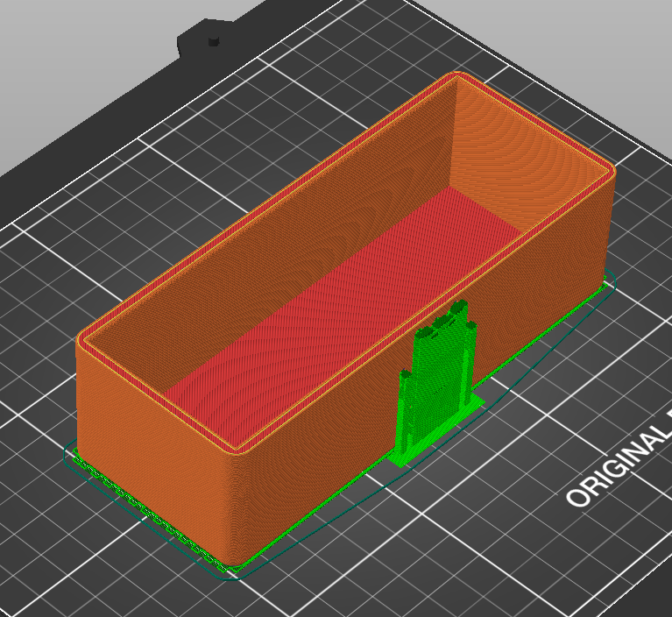Click the "ORIGINAL" text on the print bed
Image resolution: width=672 pixels, height=617 pixels.
click(x=619, y=458)
